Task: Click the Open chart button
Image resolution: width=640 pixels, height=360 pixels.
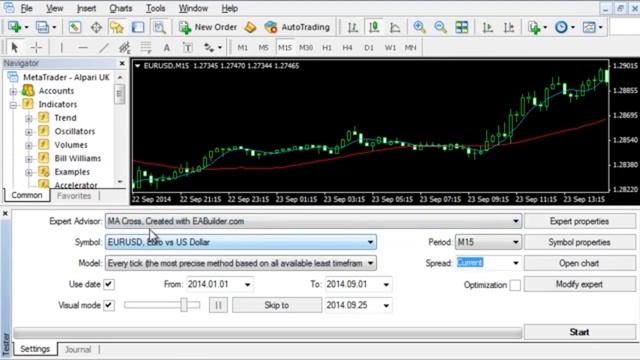Action: 579,263
